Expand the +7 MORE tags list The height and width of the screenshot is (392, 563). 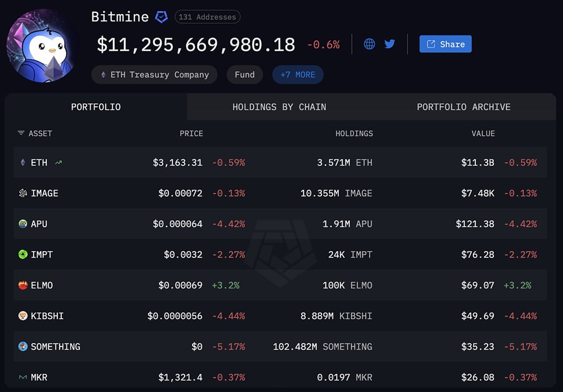[x=297, y=74]
